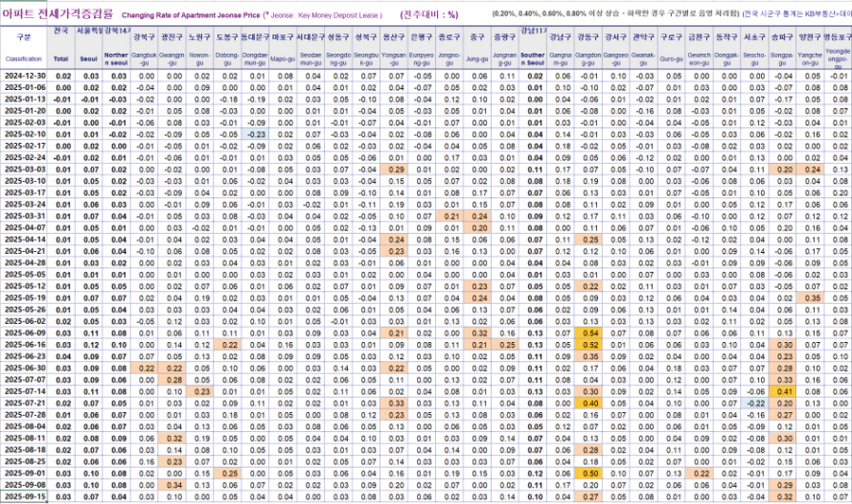852x504 pixels.
Task: Select the 0.32 Jung-gu cell on 2025-06-09
Action: point(476,332)
